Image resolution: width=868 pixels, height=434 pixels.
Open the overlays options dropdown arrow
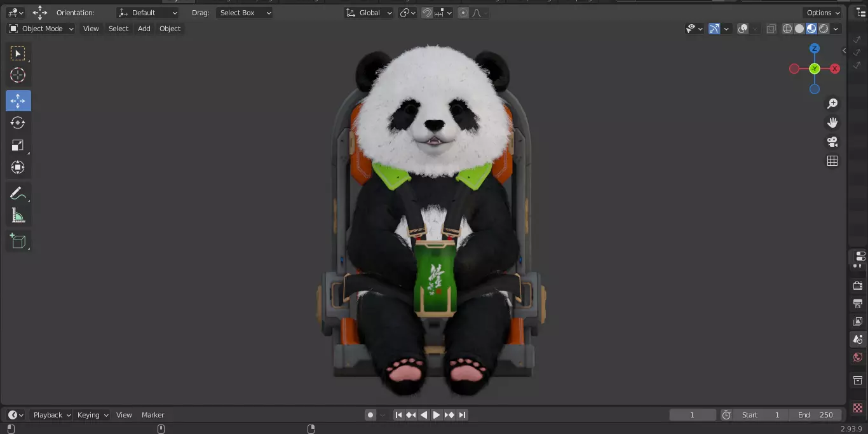point(755,29)
